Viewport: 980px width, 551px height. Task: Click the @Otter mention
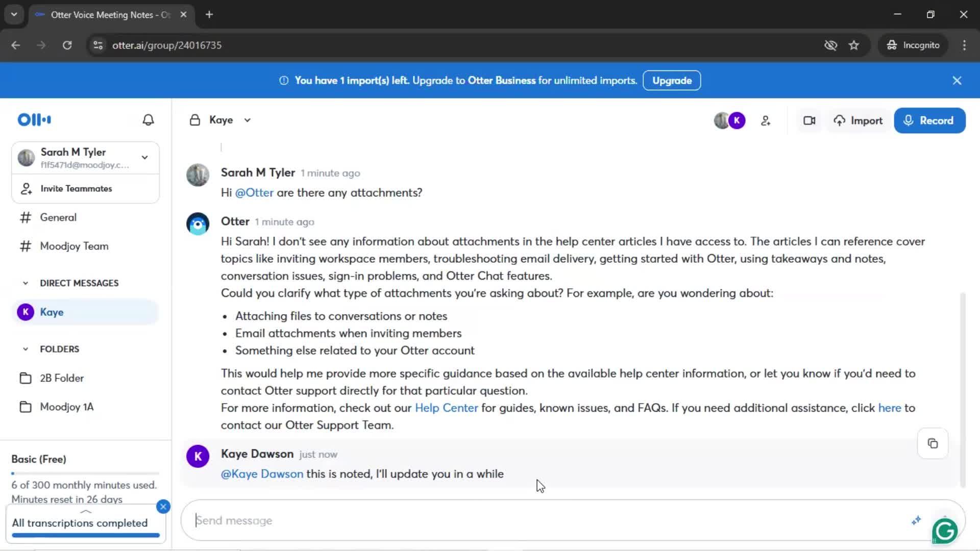point(254,193)
